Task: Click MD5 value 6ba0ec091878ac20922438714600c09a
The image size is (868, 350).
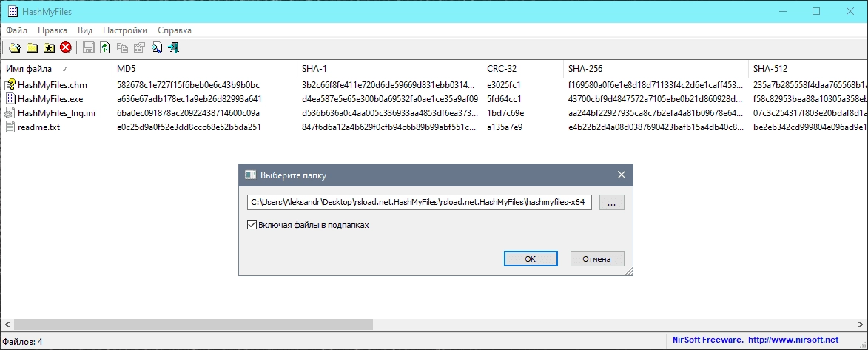Action: 189,113
